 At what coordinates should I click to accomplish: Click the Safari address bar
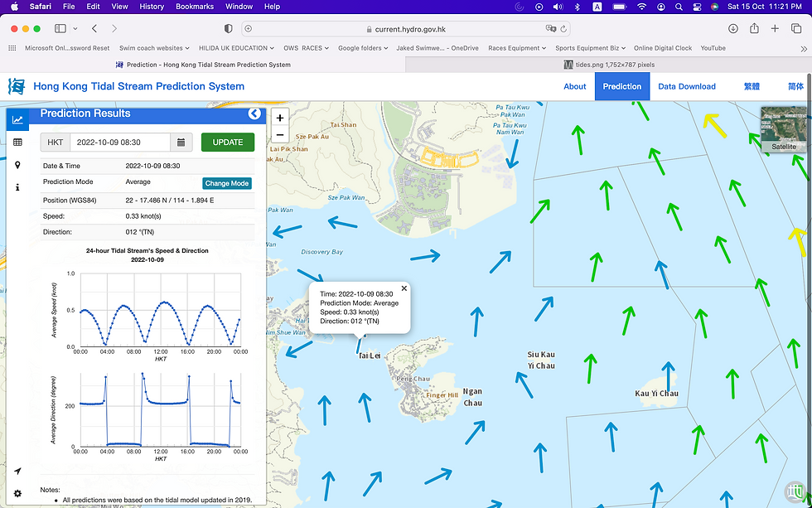[x=405, y=29]
